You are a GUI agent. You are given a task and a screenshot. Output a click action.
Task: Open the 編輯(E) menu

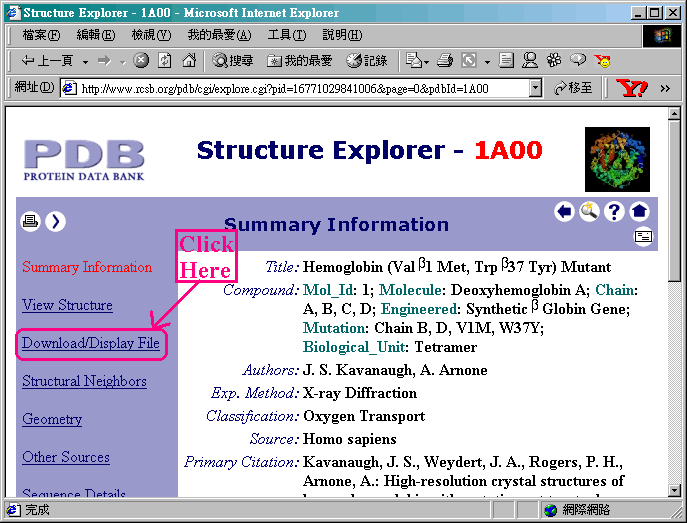(x=96, y=35)
